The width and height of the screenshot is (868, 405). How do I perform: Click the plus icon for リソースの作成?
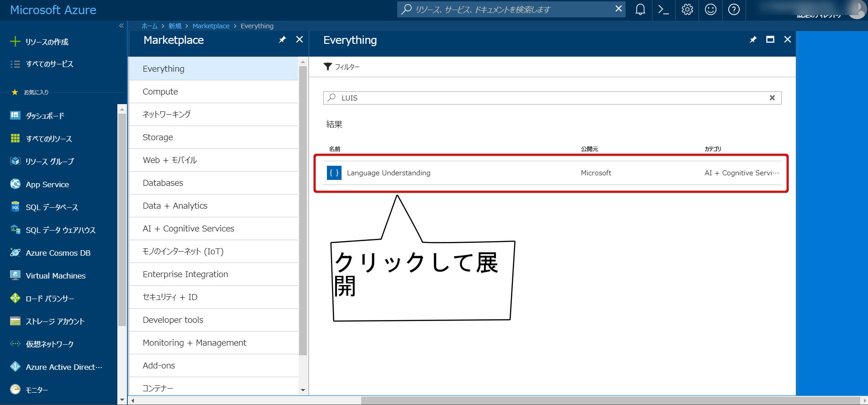tap(15, 42)
